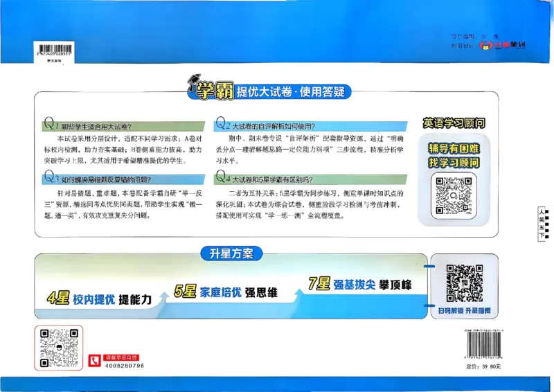Click the Q2 answer paragraph starting 期中、期末卷专设

(x=310, y=150)
